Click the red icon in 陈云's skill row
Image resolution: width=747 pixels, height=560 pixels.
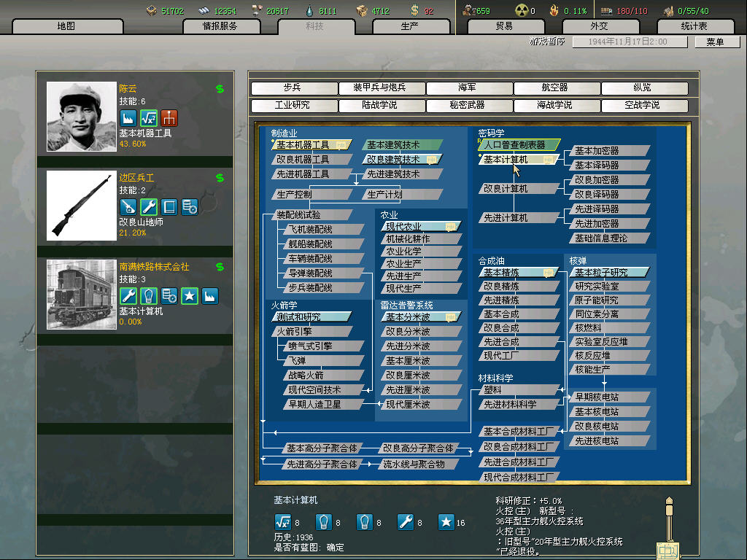click(169, 118)
